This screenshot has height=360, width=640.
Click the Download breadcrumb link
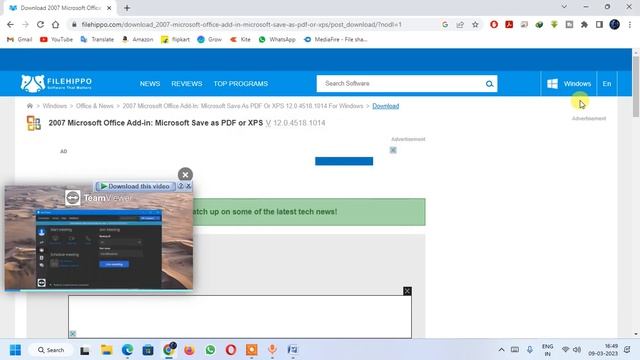(x=385, y=106)
